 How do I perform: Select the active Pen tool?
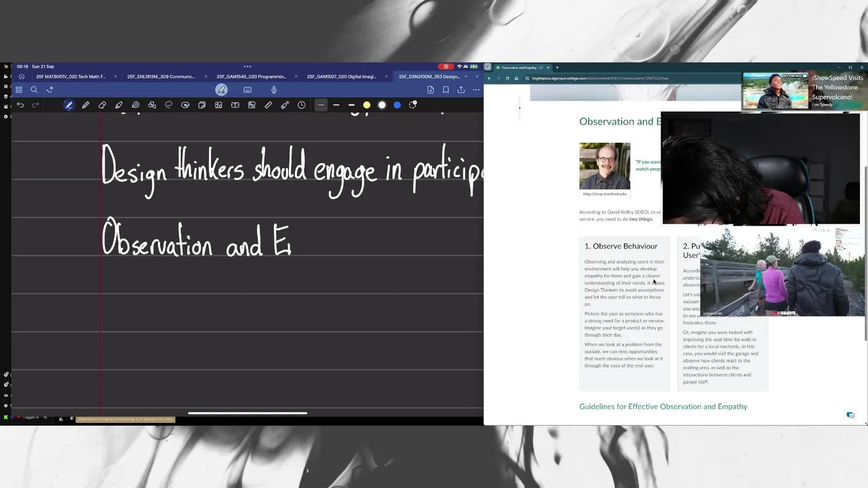click(68, 105)
